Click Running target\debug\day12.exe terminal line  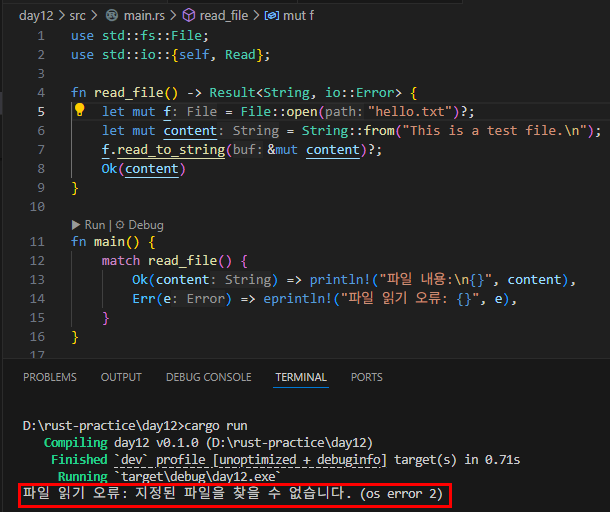tap(169, 477)
